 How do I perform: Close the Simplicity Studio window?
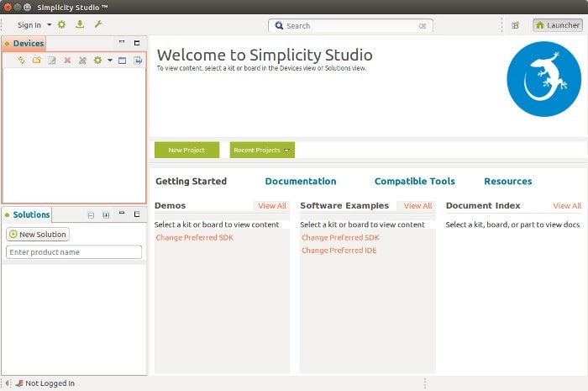tap(8, 7)
